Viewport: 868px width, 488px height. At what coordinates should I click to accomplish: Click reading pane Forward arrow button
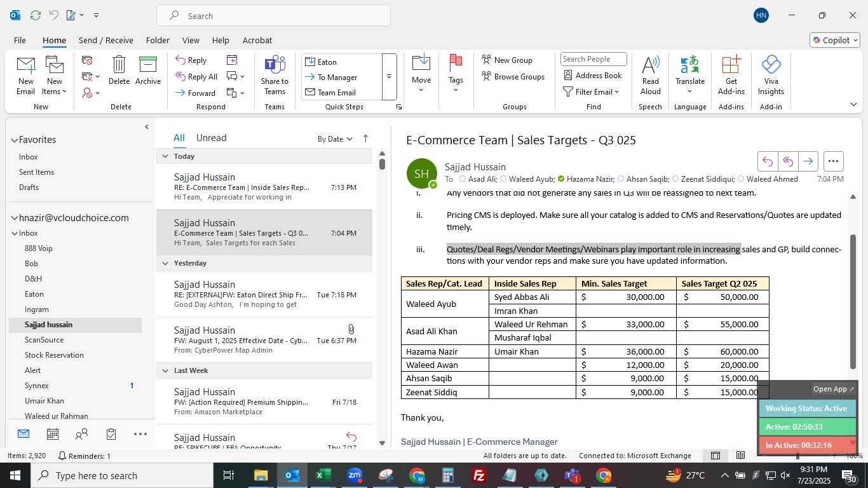[808, 161]
